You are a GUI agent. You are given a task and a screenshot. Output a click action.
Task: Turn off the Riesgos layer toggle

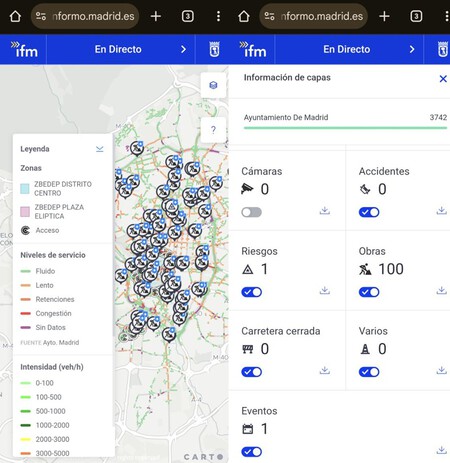[x=251, y=292]
